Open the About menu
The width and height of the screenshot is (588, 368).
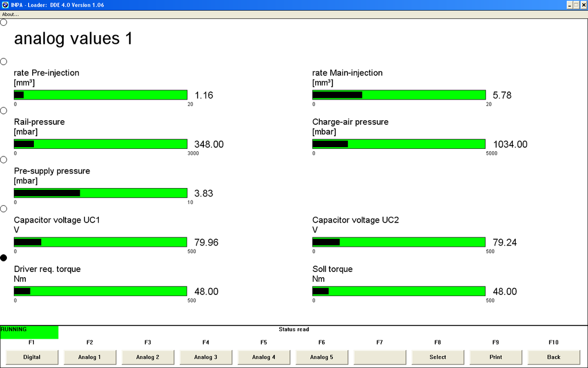[x=10, y=14]
